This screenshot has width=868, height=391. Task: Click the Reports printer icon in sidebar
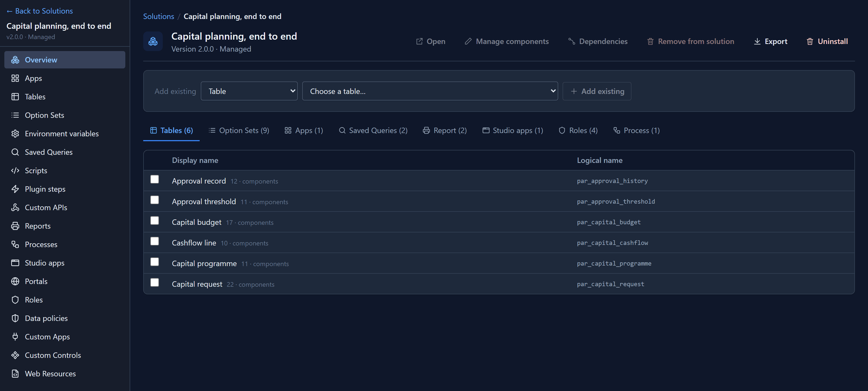click(x=15, y=226)
